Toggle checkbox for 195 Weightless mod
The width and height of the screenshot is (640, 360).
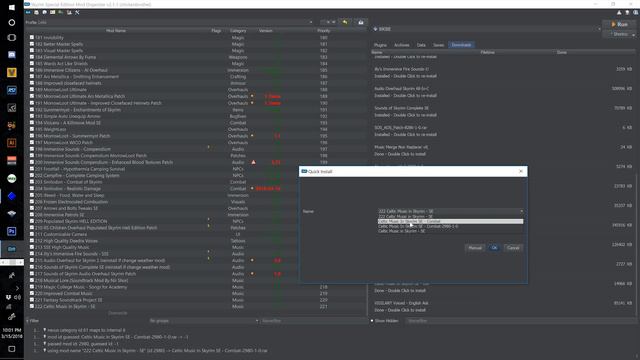[x=32, y=129]
